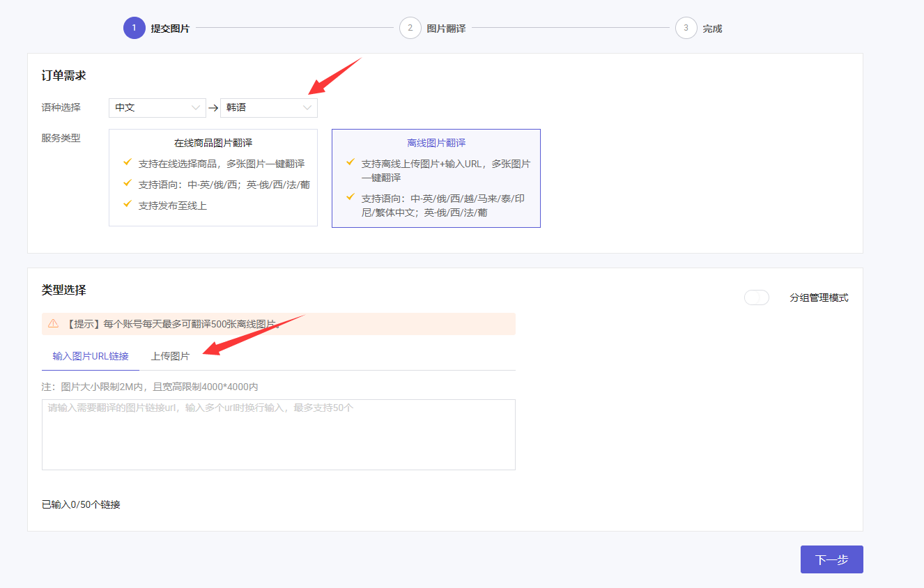This screenshot has height=588, width=924.
Task: Click the 完成 step label
Action: (712, 29)
